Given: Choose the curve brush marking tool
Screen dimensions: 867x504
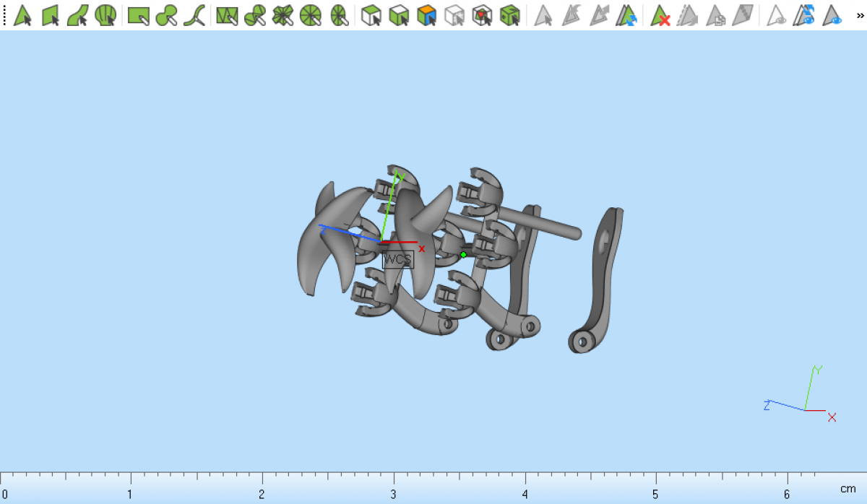Looking at the screenshot, I should click(194, 15).
